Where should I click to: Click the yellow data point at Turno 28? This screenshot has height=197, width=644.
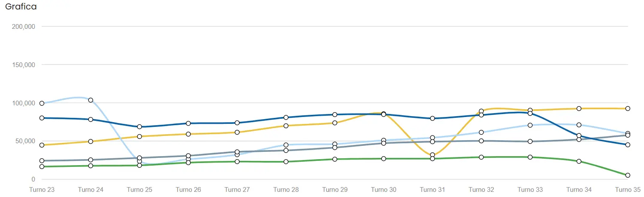point(286,126)
